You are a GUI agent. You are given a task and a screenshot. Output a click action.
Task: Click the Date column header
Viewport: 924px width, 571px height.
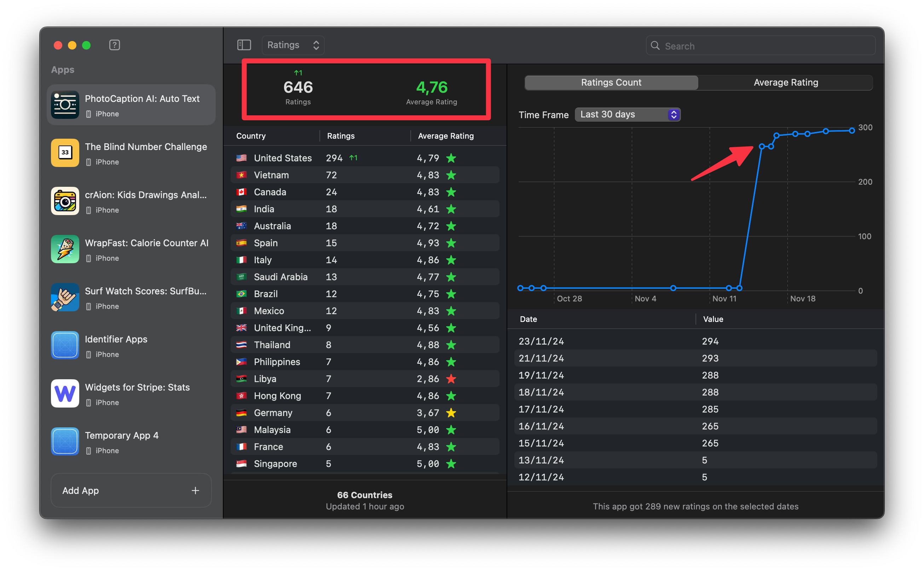pos(528,319)
